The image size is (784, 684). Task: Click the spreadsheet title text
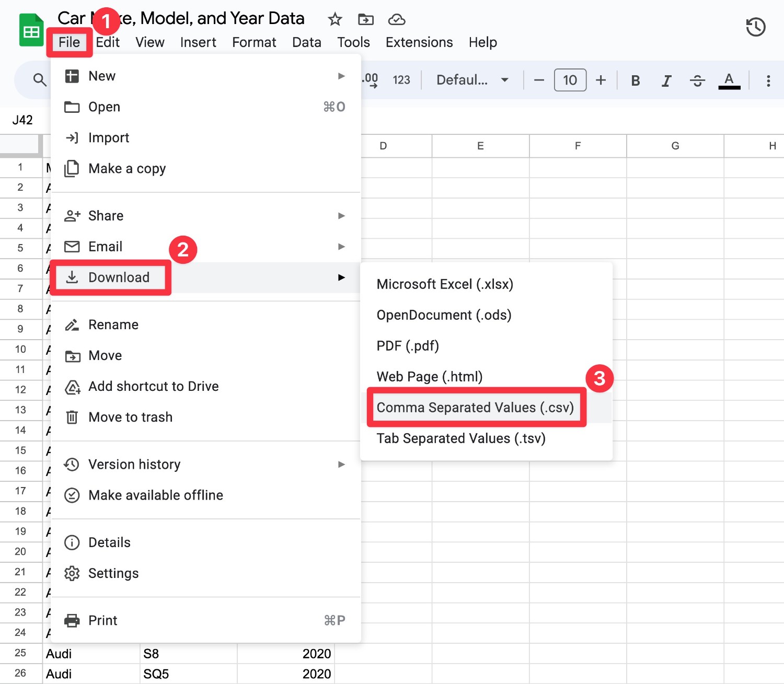181,18
